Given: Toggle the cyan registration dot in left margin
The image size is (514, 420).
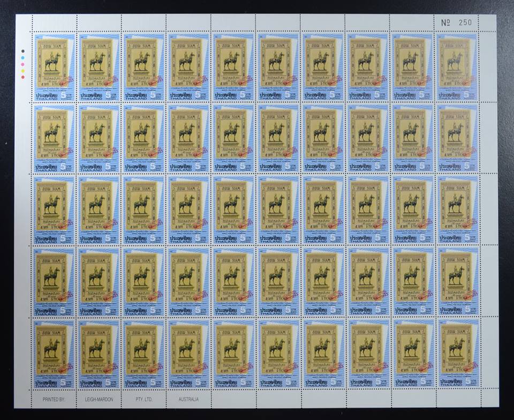Looking at the screenshot, I should coord(22,58).
